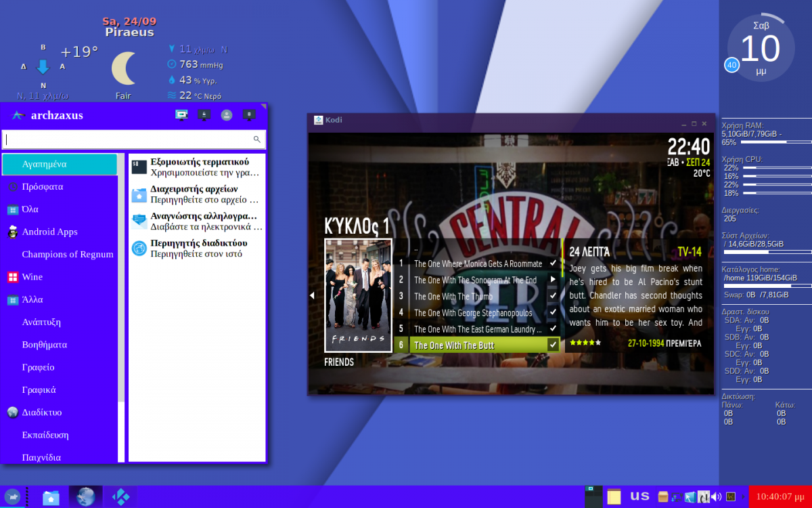Launch the file manager taskbar icon

click(51, 496)
